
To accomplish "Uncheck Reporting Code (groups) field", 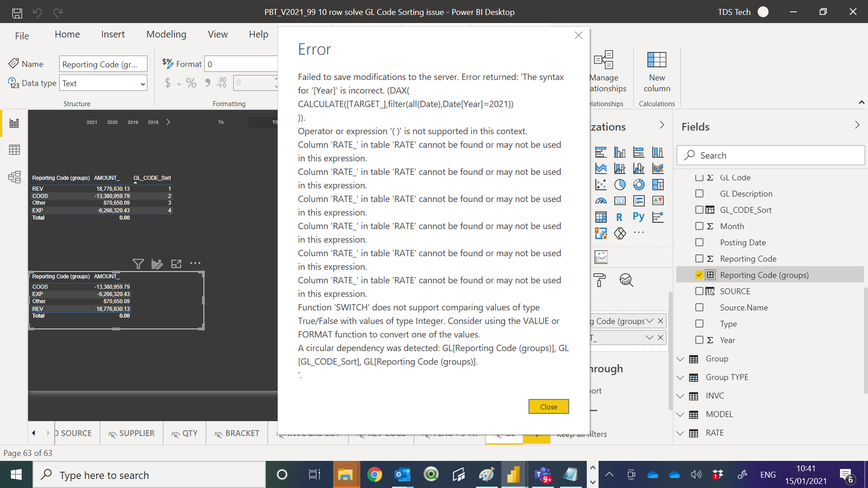I will (x=699, y=275).
